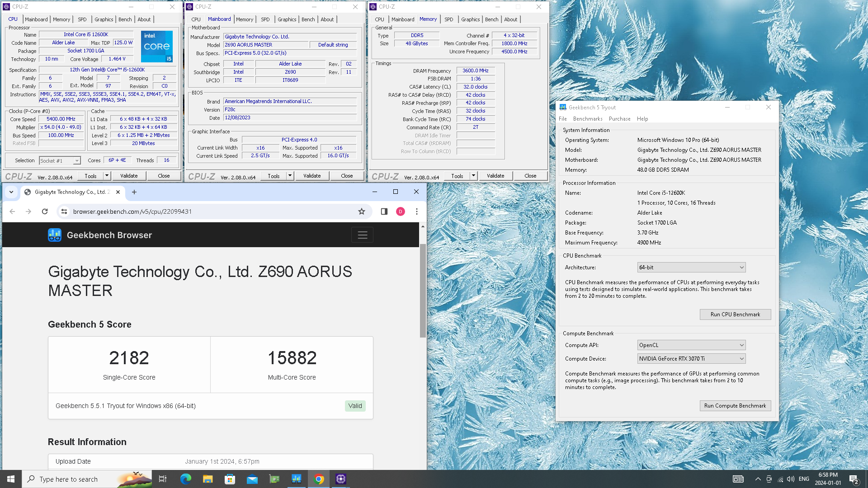Expand Tools dropdown arrow in Memory CPU-Z window
Image resolution: width=868 pixels, height=488 pixels.
pyautogui.click(x=474, y=176)
